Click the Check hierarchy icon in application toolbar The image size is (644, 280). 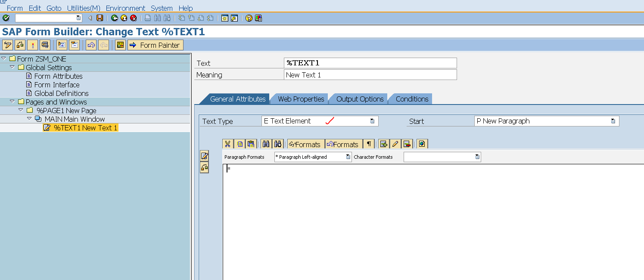click(x=20, y=45)
